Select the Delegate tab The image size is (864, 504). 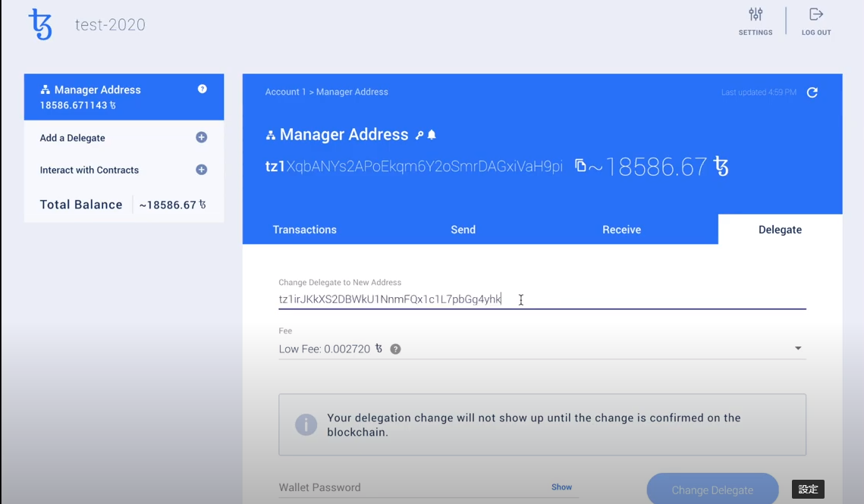coord(781,229)
